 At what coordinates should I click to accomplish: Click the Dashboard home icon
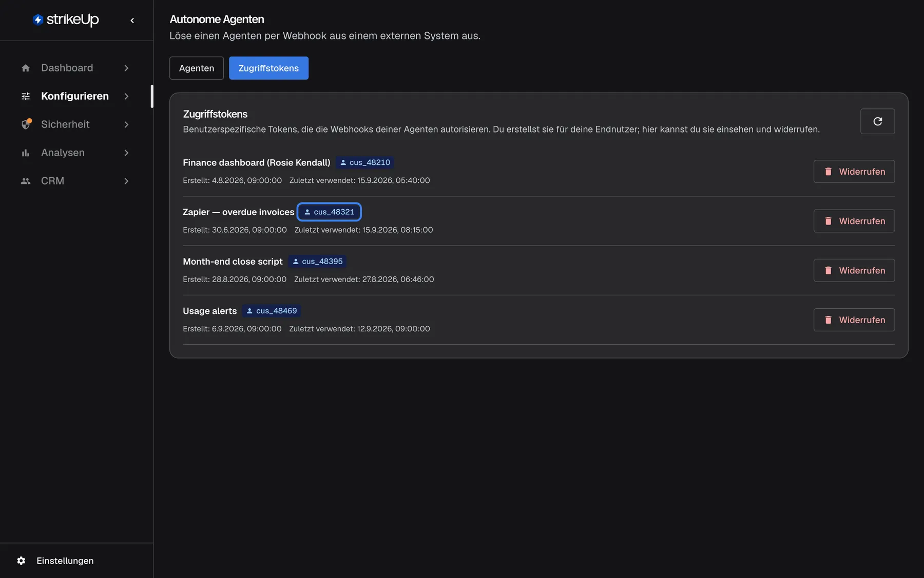[x=26, y=68]
